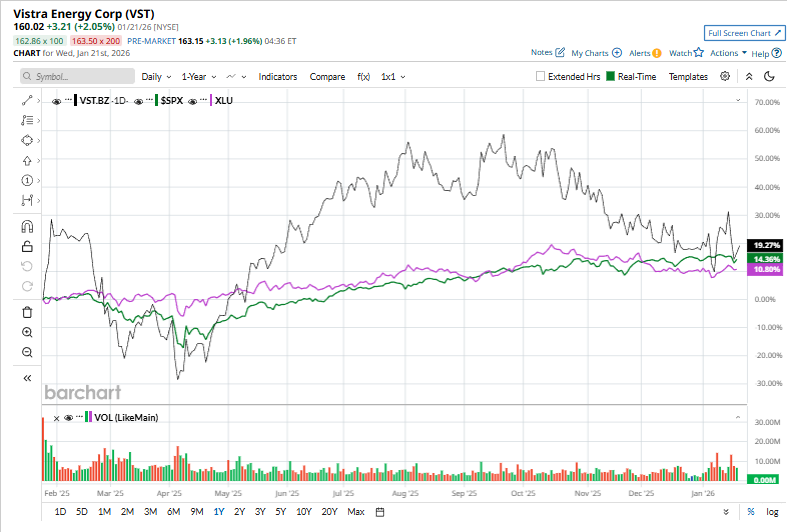This screenshot has height=532, width=787.
Task: Select the trend line drawing tool
Action: tap(27, 101)
